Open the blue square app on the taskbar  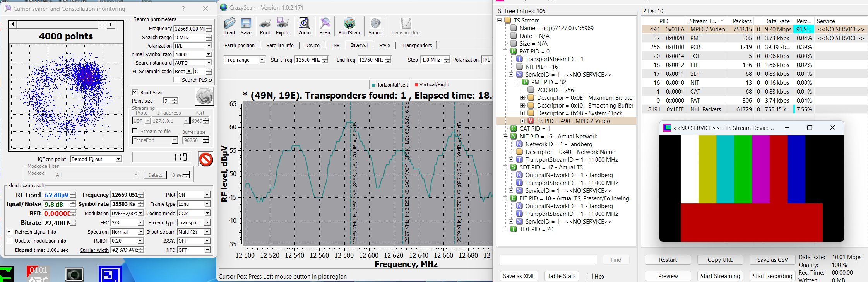110,274
